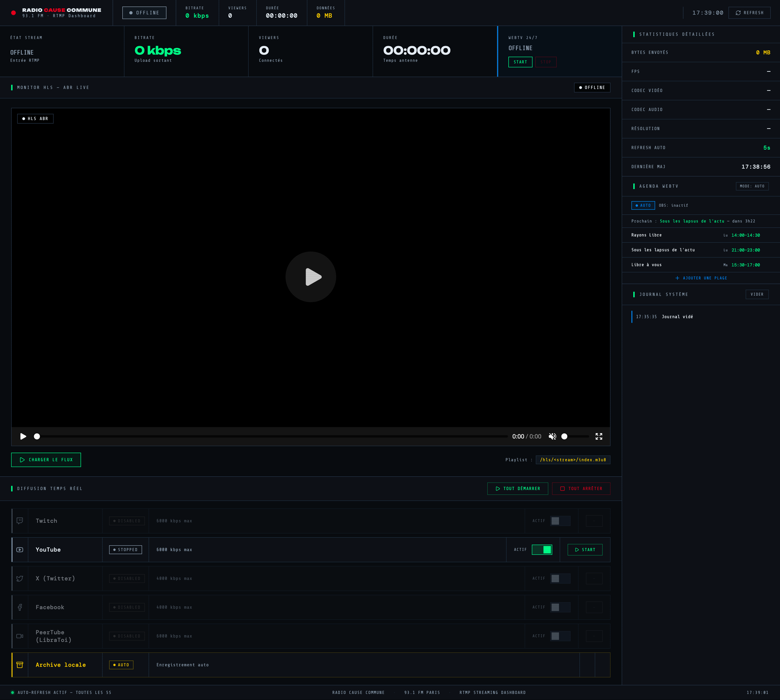
Task: Click the REFRESH button in header
Action: [749, 13]
